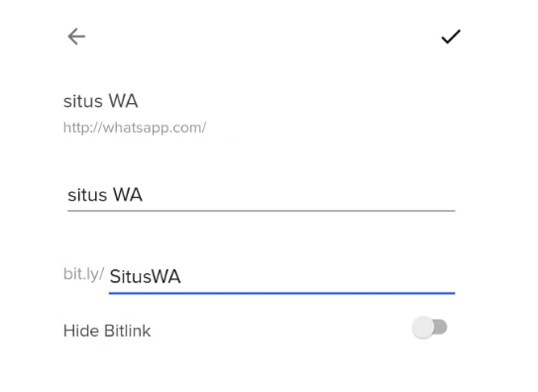This screenshot has width=538, height=392.
Task: Click the gray underline of title field
Action: [262, 211]
